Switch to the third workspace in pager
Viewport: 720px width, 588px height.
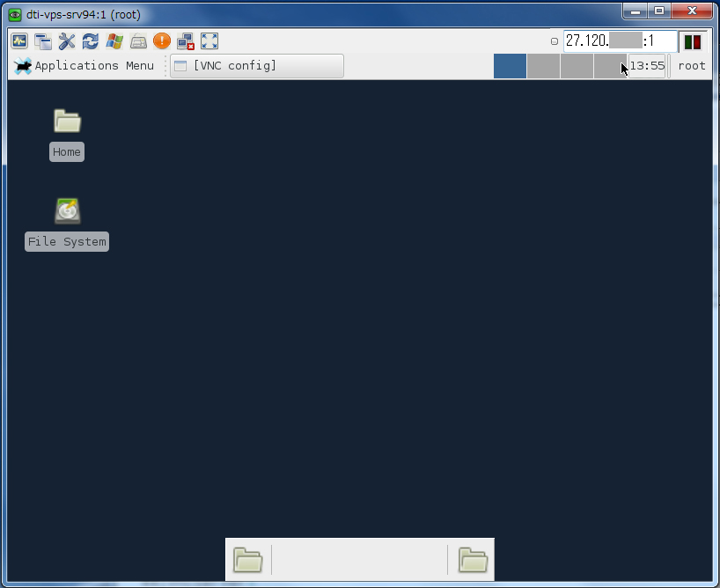(577, 66)
